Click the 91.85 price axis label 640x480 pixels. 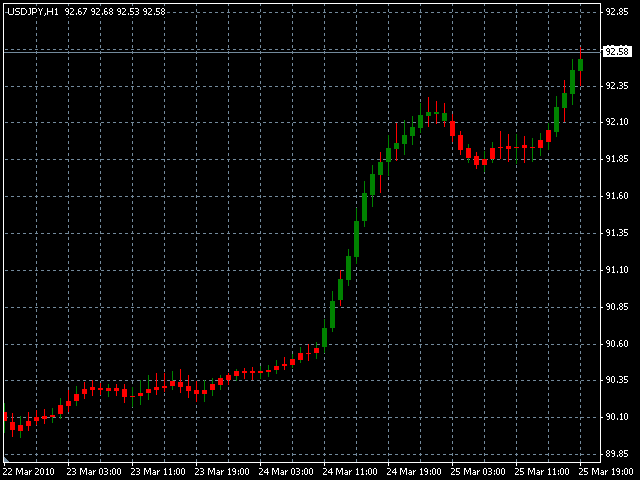click(617, 159)
